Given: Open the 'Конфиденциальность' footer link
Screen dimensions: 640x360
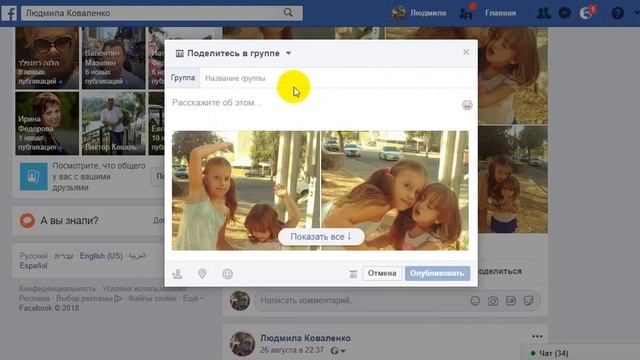Looking at the screenshot, I should [x=58, y=289].
